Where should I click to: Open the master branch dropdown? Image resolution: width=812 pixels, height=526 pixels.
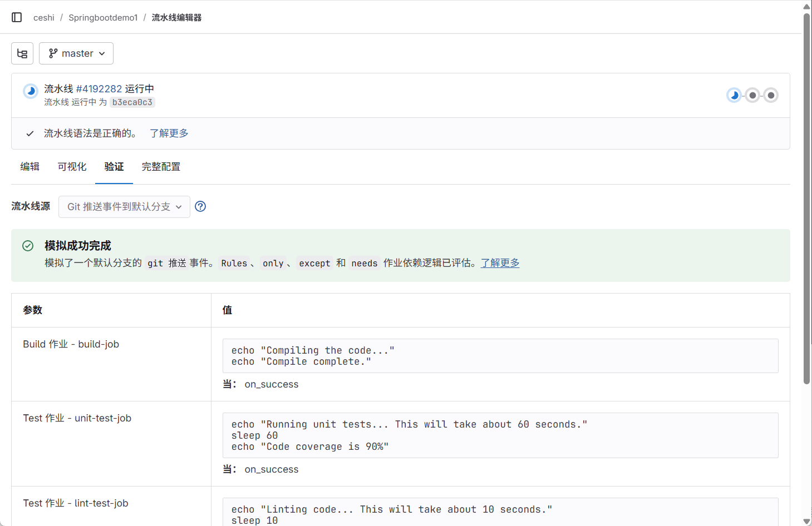[x=76, y=53]
